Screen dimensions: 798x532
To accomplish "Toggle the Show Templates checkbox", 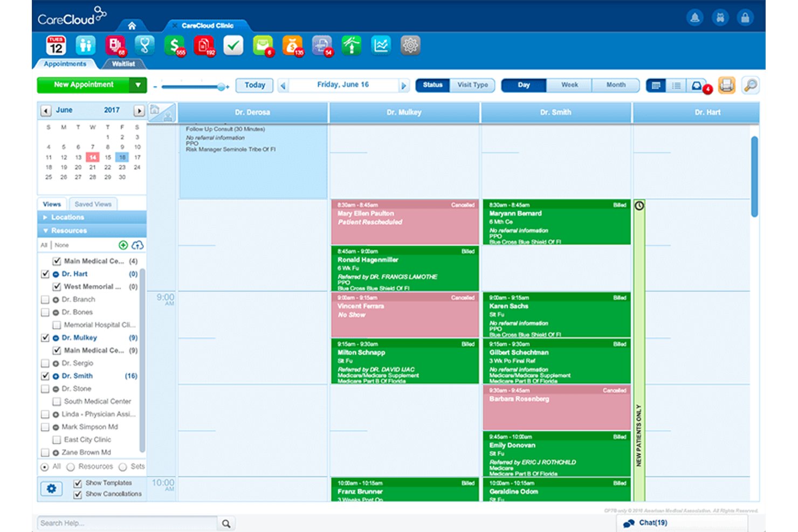I will click(x=78, y=483).
